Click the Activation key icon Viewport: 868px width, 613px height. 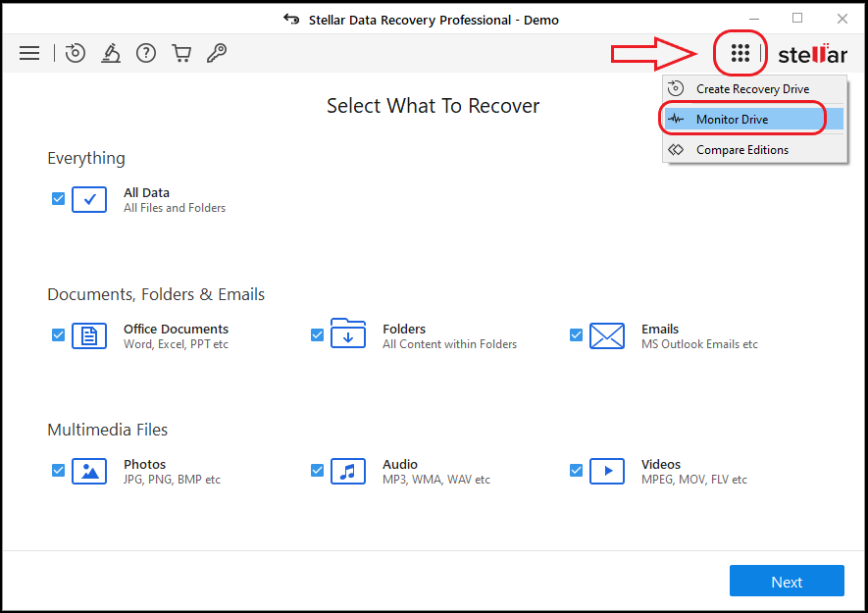pos(217,53)
